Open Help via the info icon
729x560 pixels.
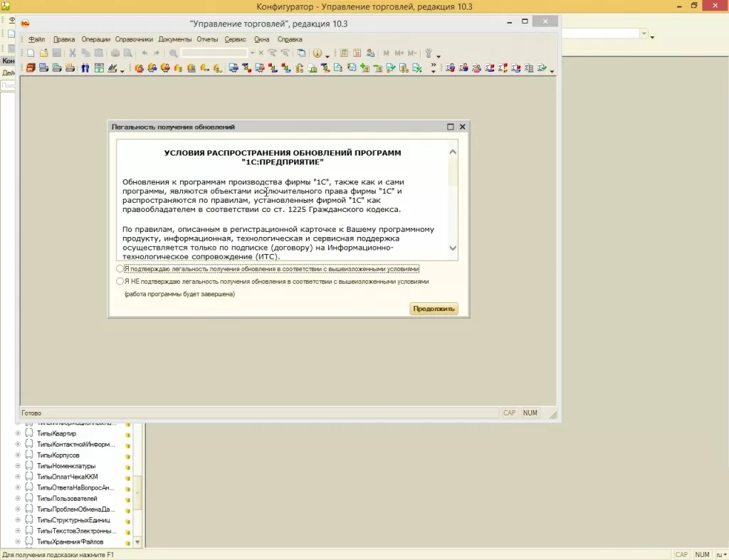317,53
